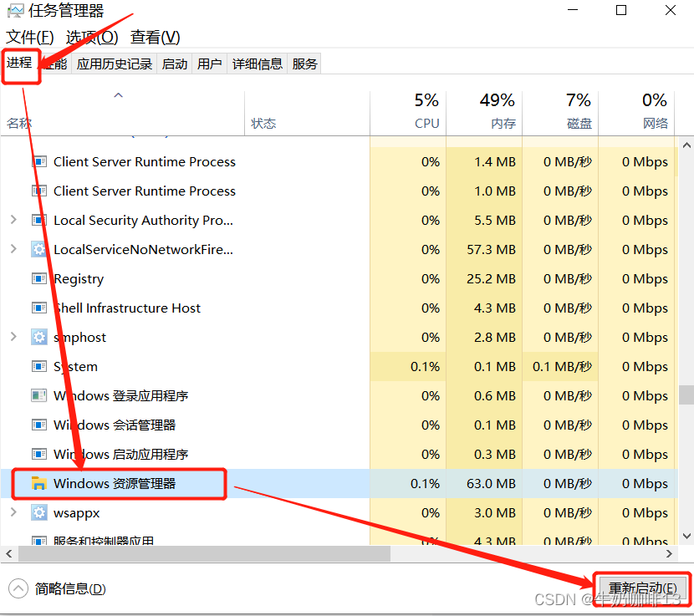This screenshot has height=616, width=694.
Task: Click the horizontal scrollbar thumb
Action: coord(204,553)
